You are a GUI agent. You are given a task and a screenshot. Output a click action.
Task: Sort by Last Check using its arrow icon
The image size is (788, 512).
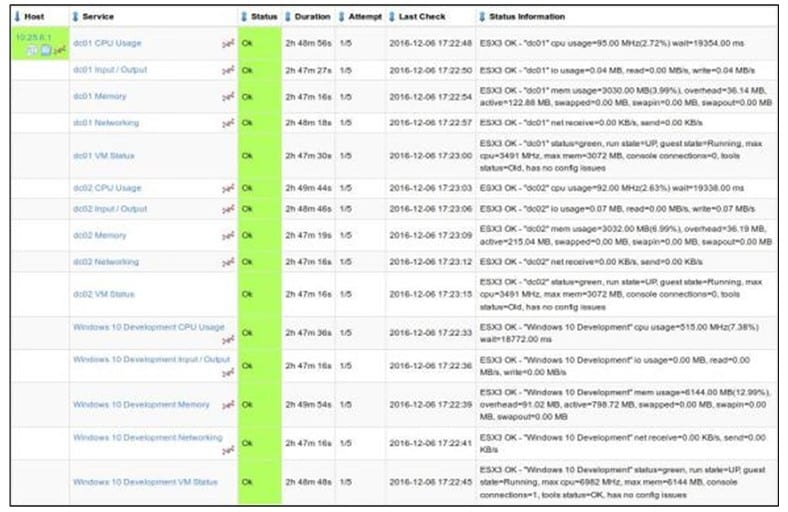392,17
